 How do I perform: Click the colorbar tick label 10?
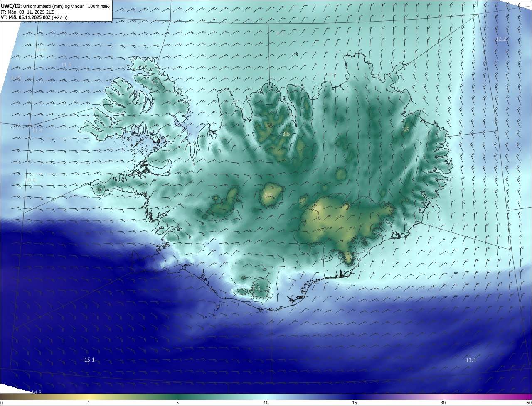[266, 403]
